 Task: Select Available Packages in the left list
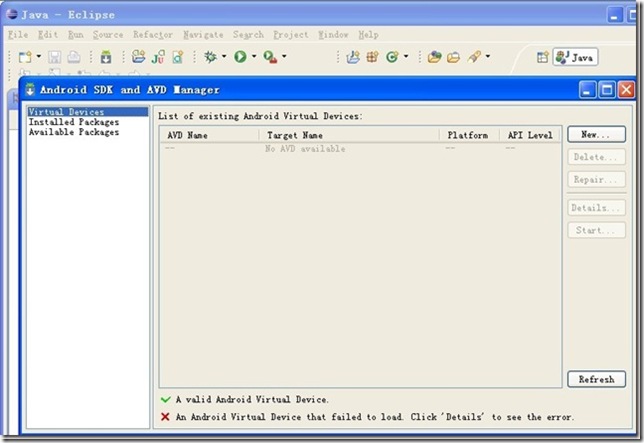coord(74,132)
